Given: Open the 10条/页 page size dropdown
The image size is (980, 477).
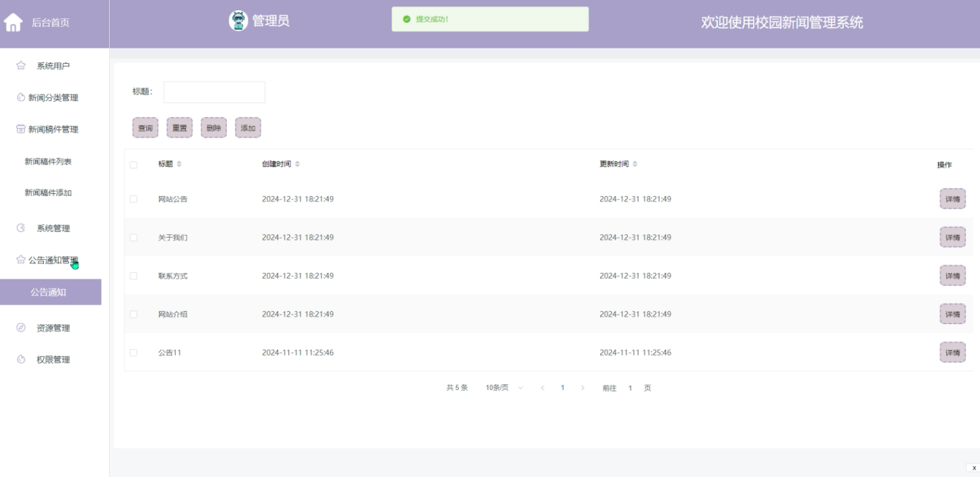Looking at the screenshot, I should click(504, 388).
